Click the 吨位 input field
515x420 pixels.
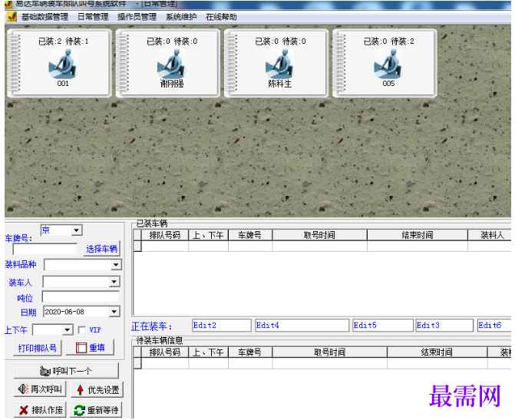81,296
